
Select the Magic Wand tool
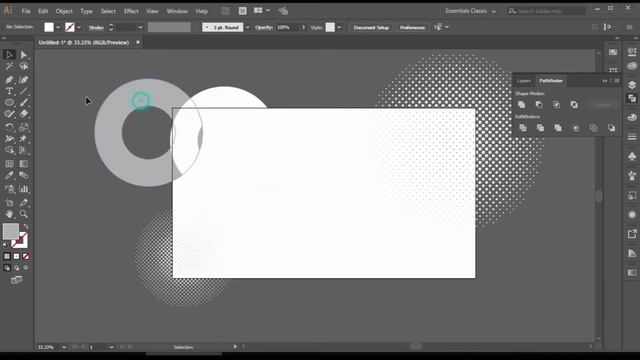pos(9,67)
